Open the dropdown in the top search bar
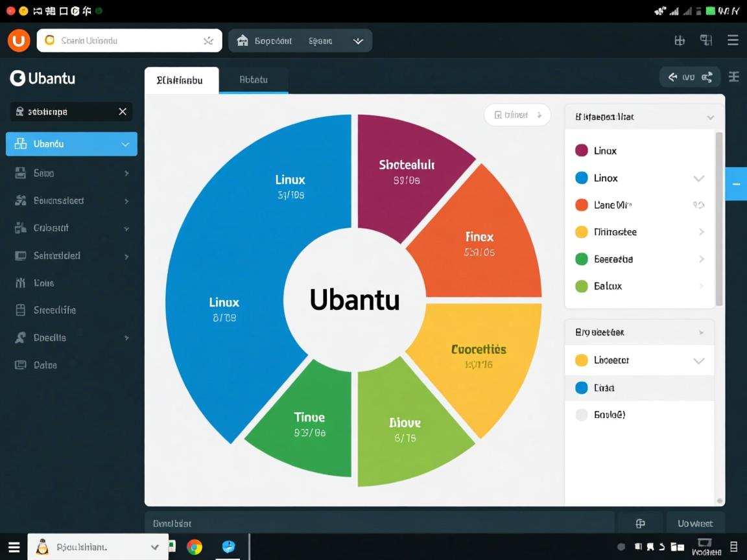The width and height of the screenshot is (747, 560). click(x=358, y=40)
